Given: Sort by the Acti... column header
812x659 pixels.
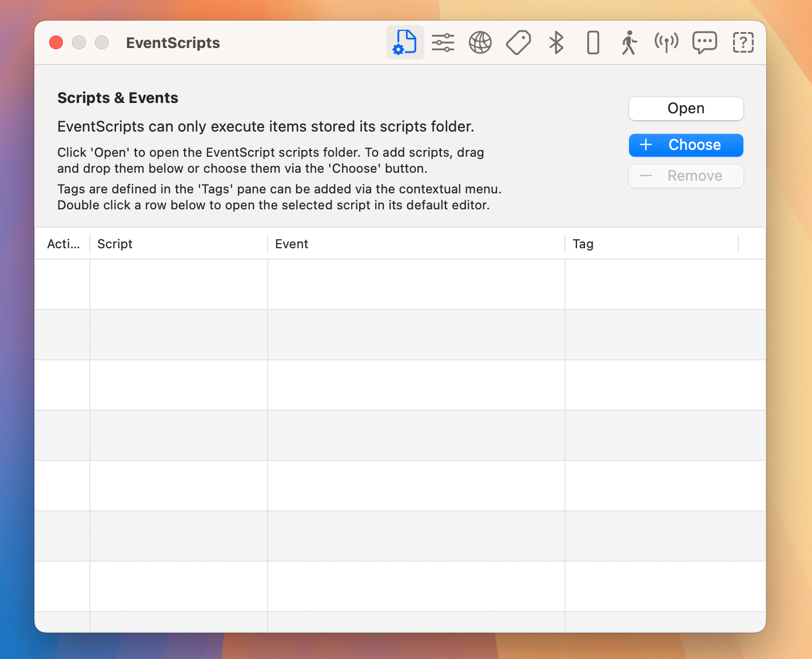Looking at the screenshot, I should coord(62,244).
